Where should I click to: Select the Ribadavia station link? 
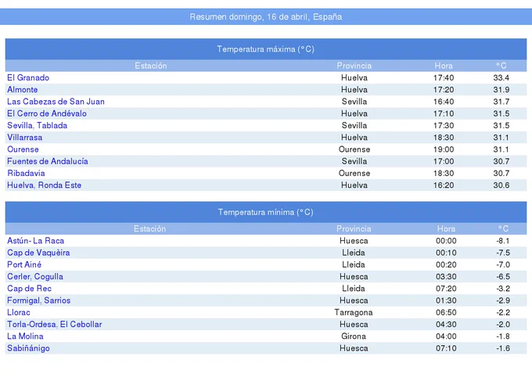click(26, 173)
